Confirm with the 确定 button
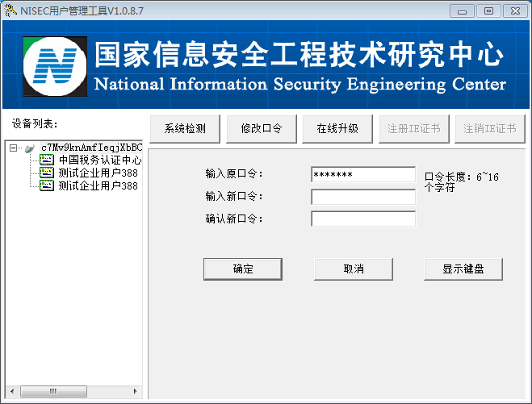This screenshot has width=532, height=404. point(242,269)
